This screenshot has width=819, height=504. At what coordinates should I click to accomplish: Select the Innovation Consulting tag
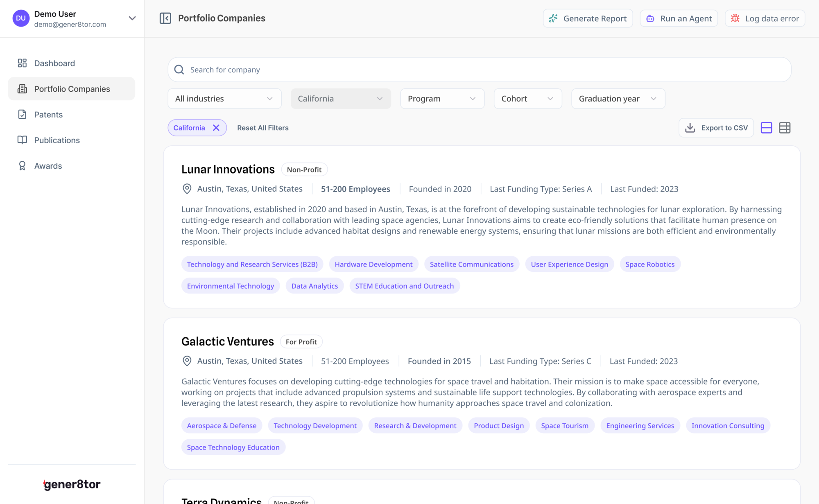(728, 425)
